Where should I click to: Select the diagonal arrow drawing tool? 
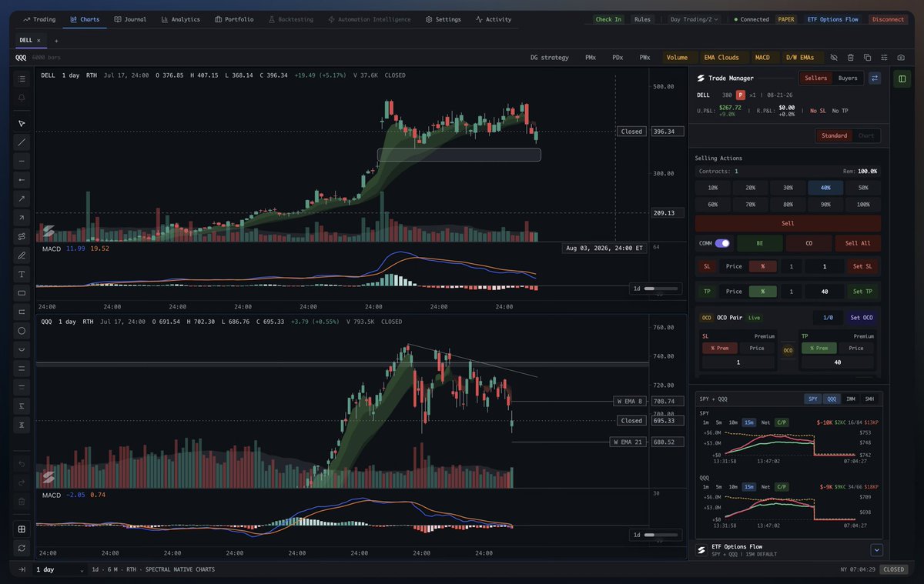point(22,218)
